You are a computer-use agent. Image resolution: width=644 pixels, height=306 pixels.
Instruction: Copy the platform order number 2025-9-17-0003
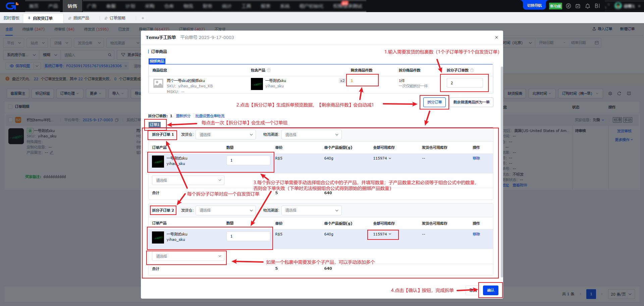117,120
